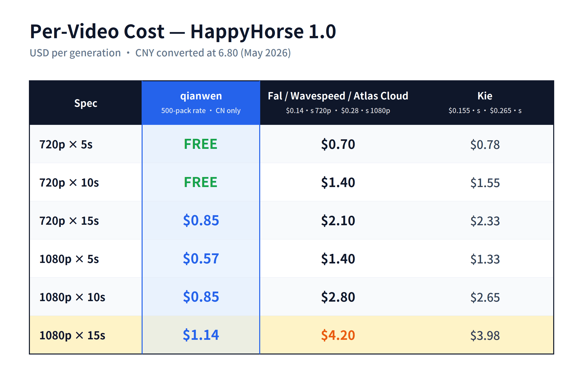The width and height of the screenshot is (588, 366).
Task: Click the $1.55 Kie price cell
Action: click(485, 183)
